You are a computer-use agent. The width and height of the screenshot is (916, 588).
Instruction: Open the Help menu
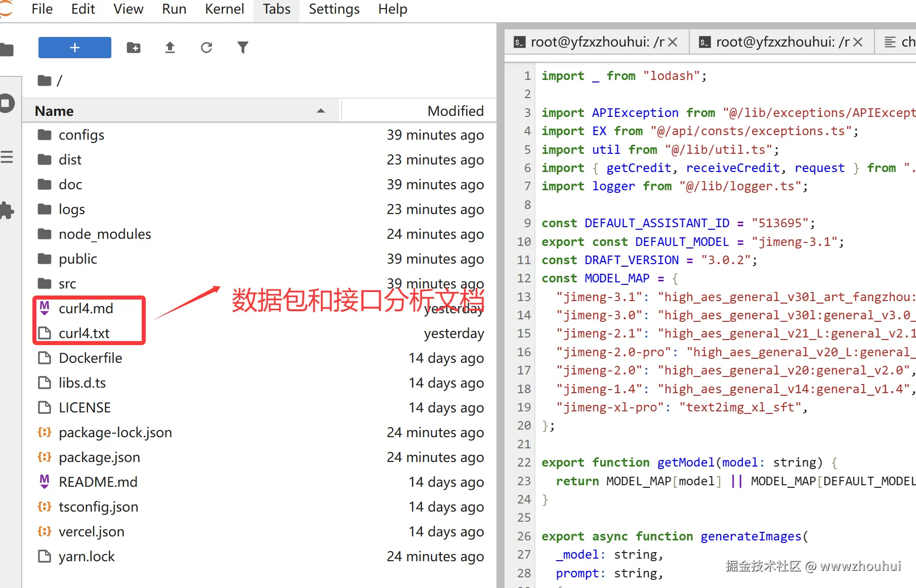[x=393, y=9]
